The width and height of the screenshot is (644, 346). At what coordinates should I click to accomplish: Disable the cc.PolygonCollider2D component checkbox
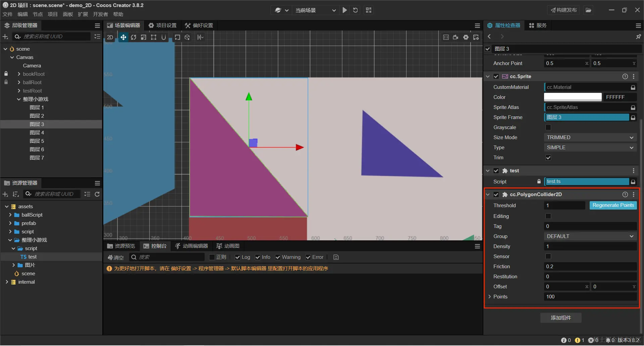496,194
